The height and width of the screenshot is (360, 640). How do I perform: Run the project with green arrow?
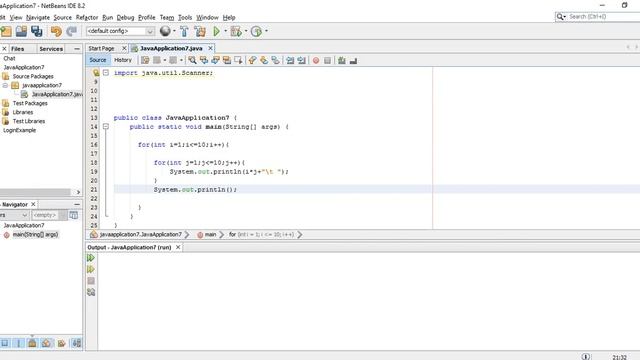point(217,31)
